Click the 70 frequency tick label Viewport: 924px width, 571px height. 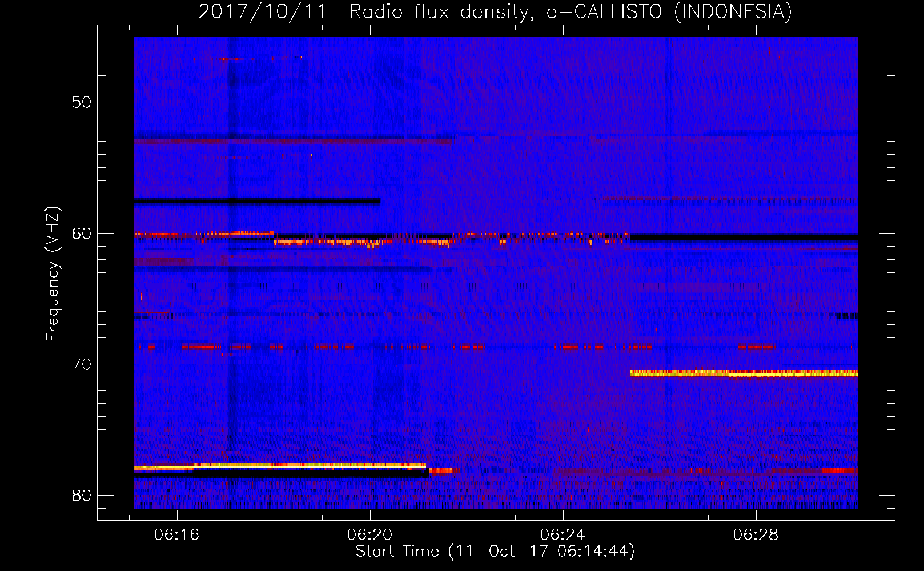(x=82, y=364)
